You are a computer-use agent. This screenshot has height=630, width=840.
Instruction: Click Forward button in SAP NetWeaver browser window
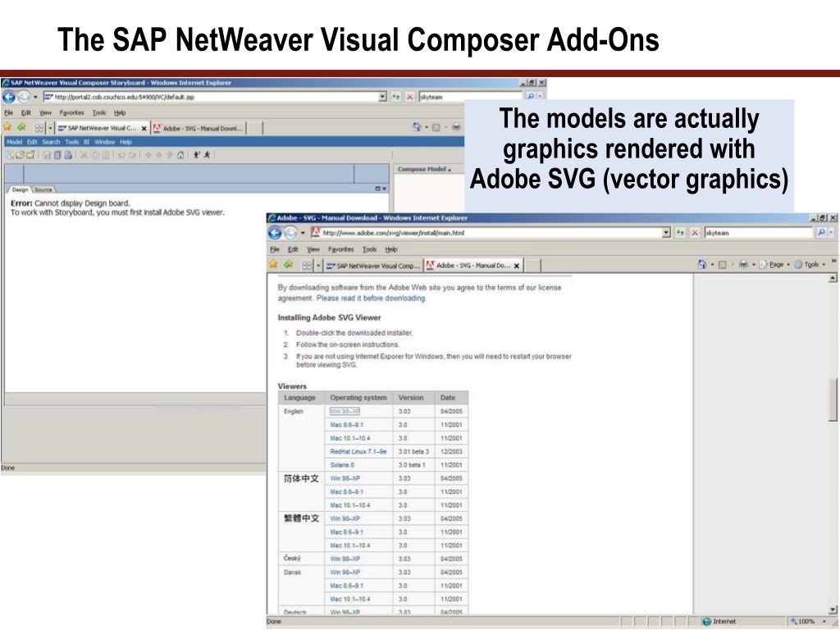click(x=24, y=97)
